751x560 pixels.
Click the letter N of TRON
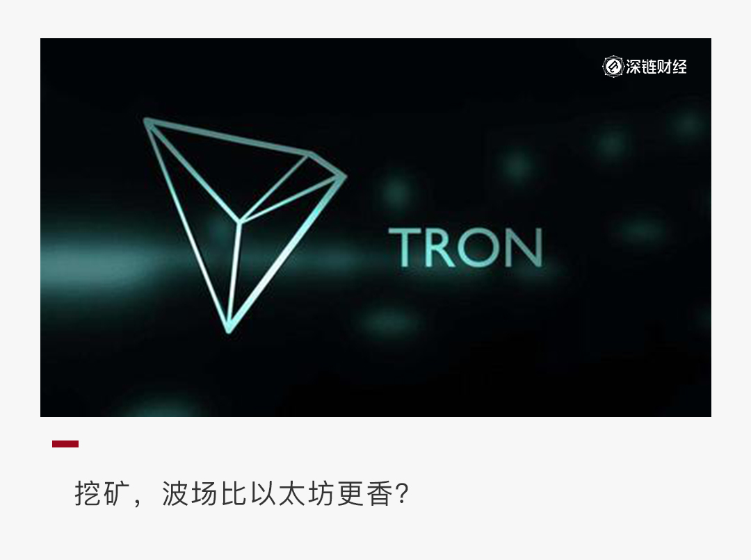[524, 247]
